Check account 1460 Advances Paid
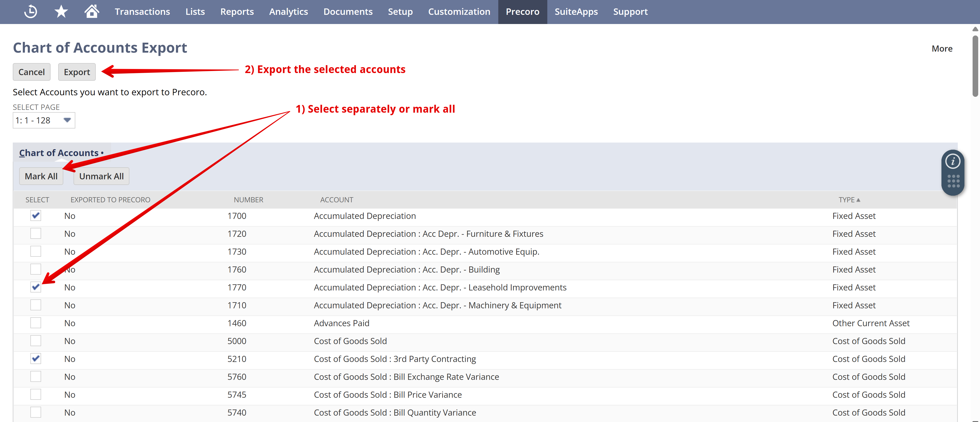980x422 pixels. click(36, 323)
